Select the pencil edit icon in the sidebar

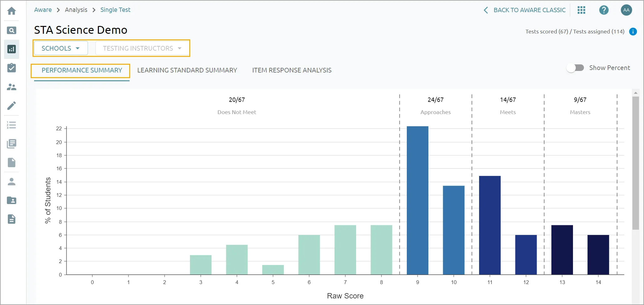[12, 106]
